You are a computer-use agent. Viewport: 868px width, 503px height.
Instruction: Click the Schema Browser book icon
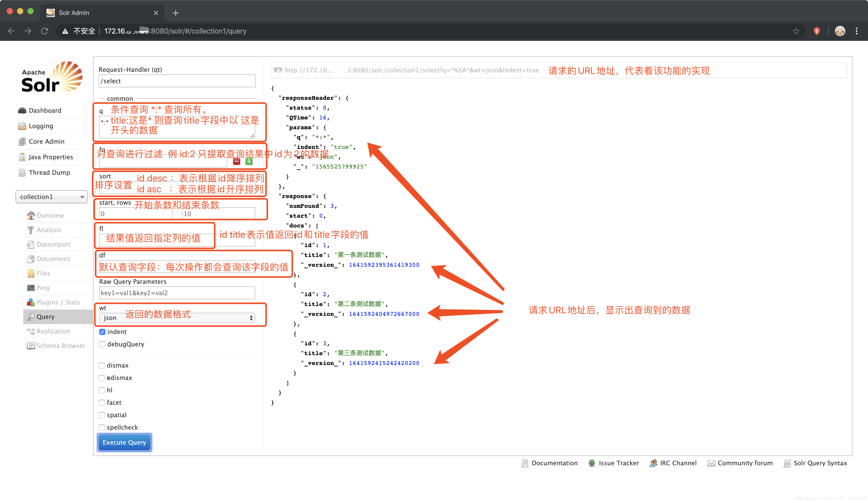[x=31, y=346]
